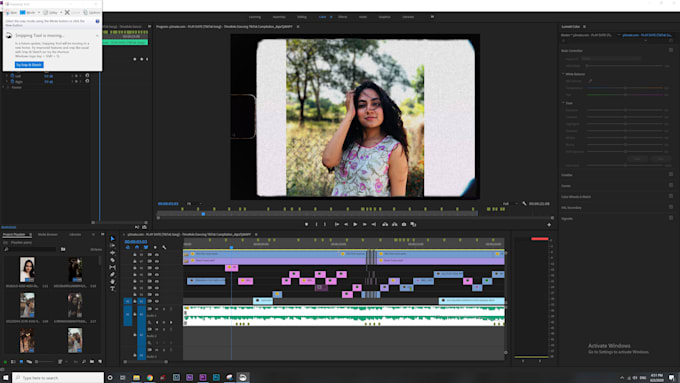Step forward one frame in program monitor
The width and height of the screenshot is (680, 383).
(365, 224)
